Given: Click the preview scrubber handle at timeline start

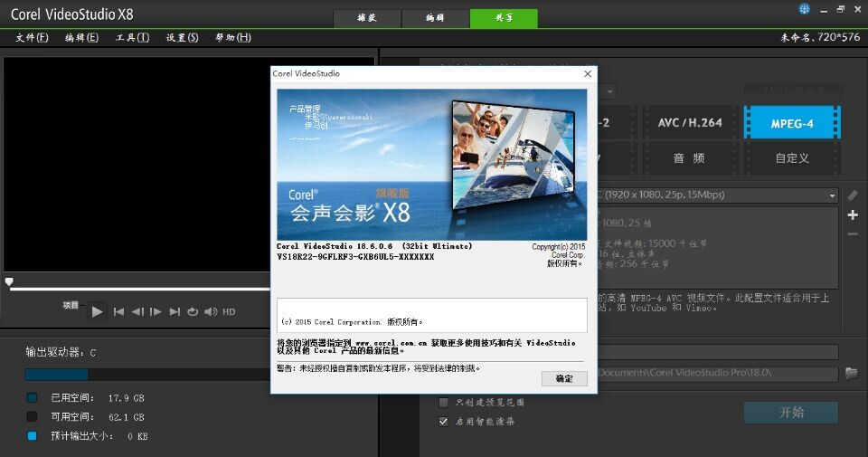Looking at the screenshot, I should [9, 282].
